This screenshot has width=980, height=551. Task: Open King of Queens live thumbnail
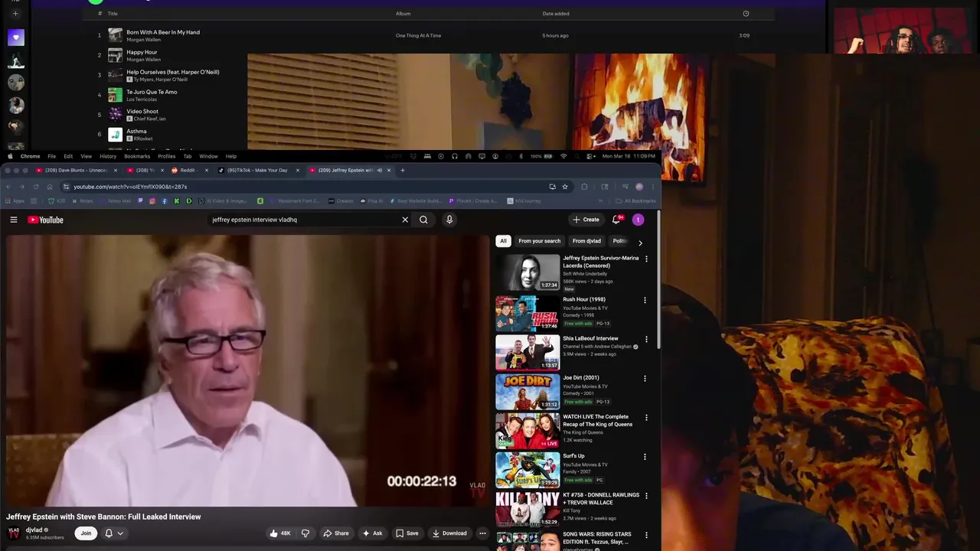click(528, 431)
